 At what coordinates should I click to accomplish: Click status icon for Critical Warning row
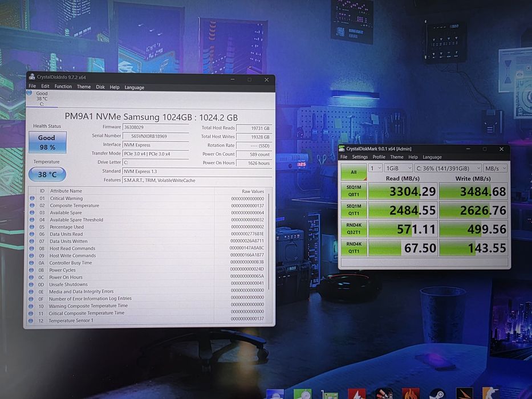[x=32, y=198]
